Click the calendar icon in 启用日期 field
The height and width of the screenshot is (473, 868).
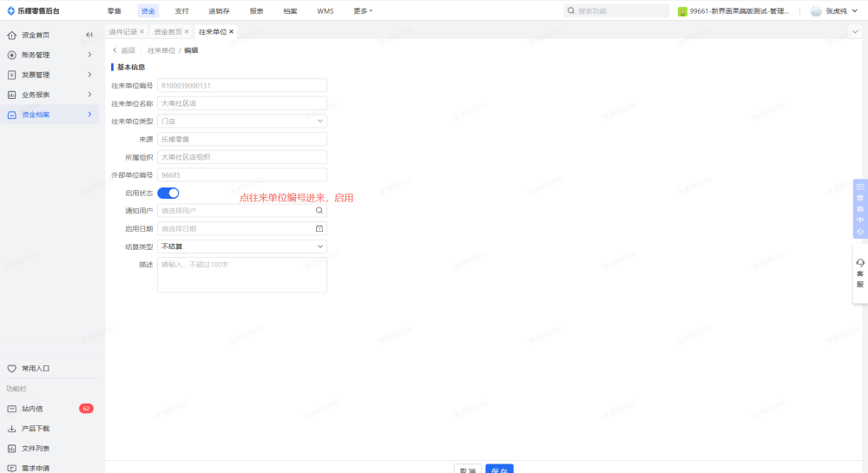[319, 229]
